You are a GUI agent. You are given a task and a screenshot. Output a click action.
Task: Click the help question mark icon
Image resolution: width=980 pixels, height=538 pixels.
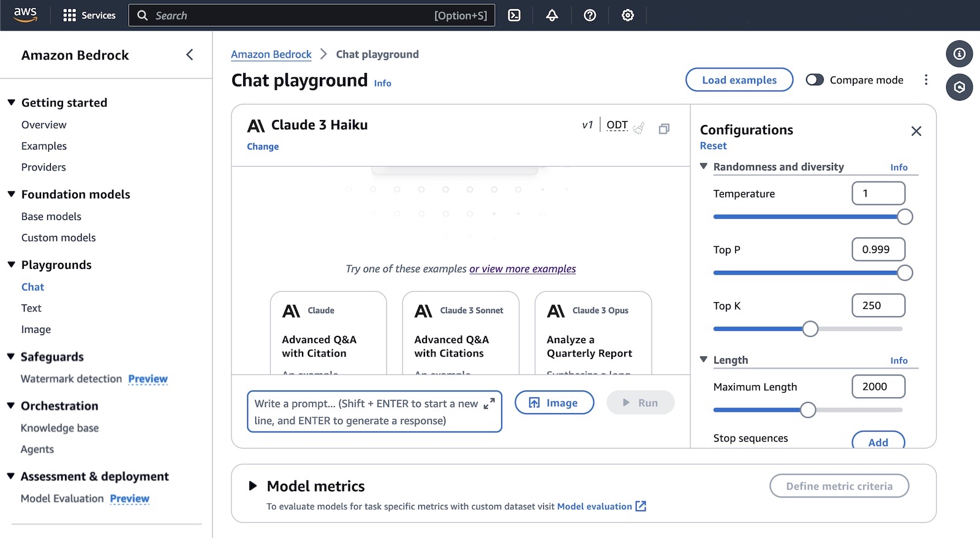tap(590, 15)
